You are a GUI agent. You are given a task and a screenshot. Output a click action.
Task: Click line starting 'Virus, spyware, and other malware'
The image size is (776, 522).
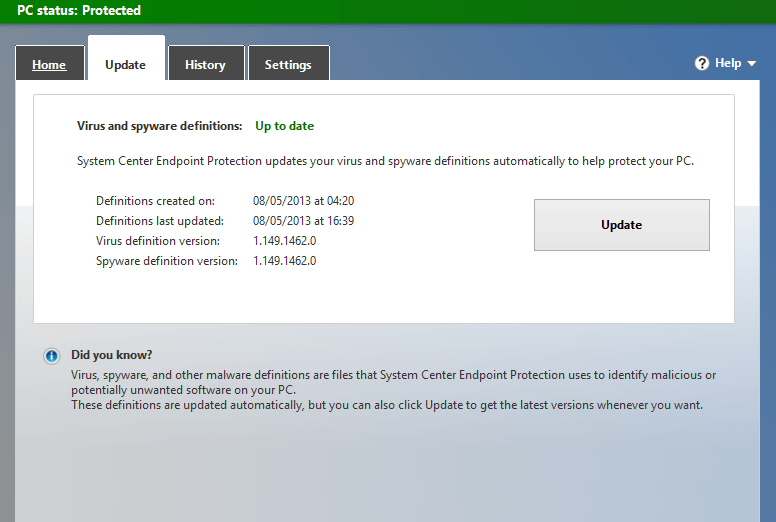click(x=393, y=375)
